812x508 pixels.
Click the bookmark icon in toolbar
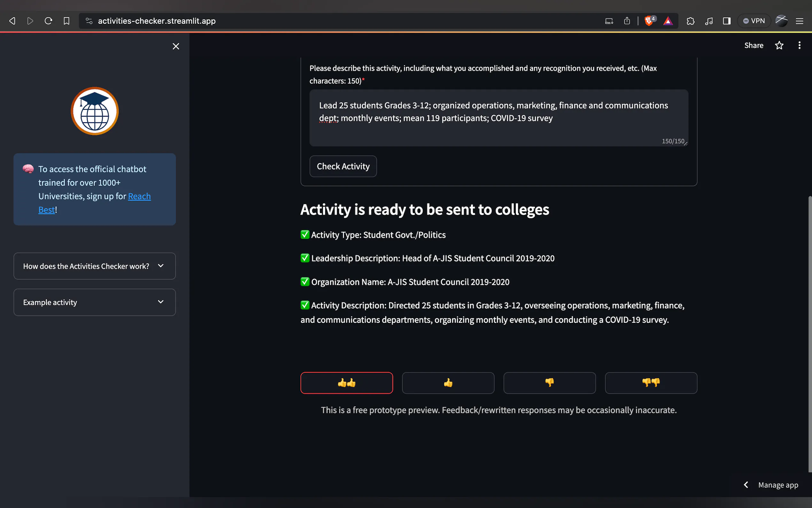tap(66, 21)
